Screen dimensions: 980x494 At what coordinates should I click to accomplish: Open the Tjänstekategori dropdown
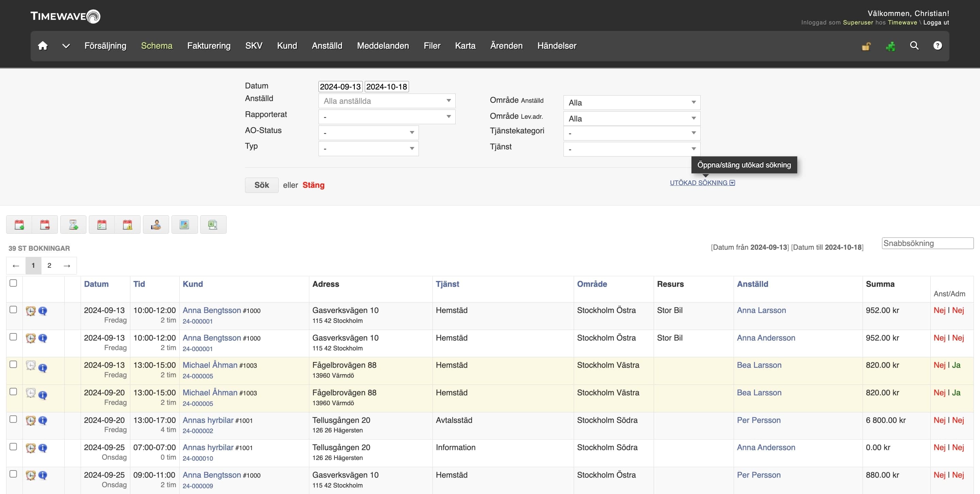coord(632,133)
